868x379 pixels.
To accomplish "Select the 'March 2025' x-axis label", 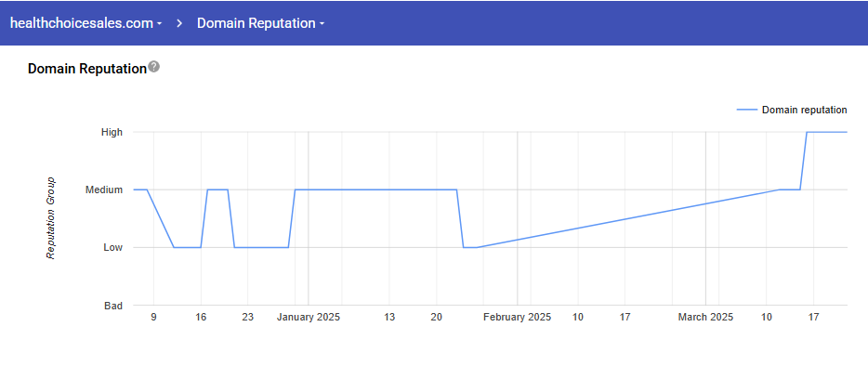I will 705,317.
